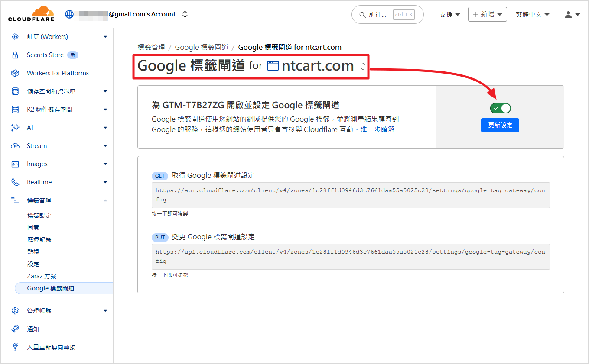
Task: Expand 儲存空間和資料庫 section arrow
Action: tap(105, 91)
